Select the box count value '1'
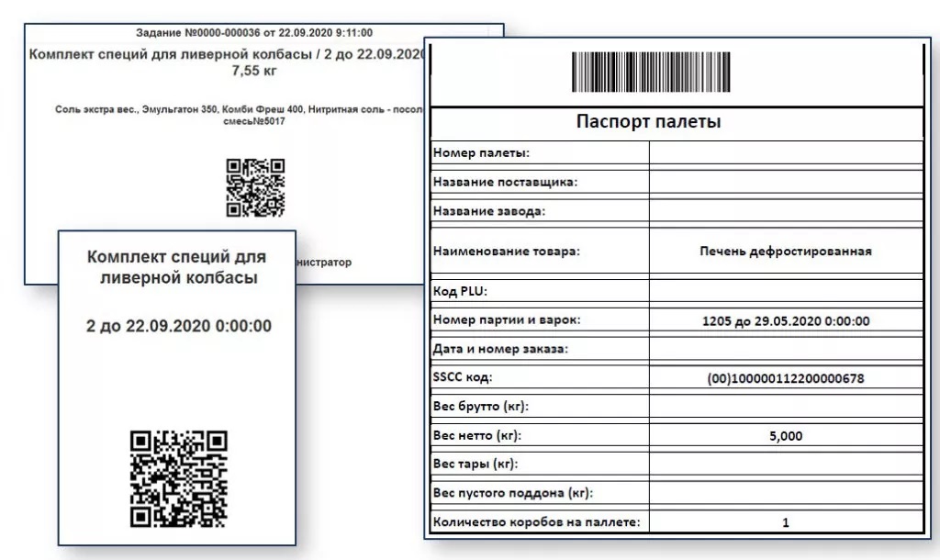Image resolution: width=940 pixels, height=560 pixels. tap(785, 523)
